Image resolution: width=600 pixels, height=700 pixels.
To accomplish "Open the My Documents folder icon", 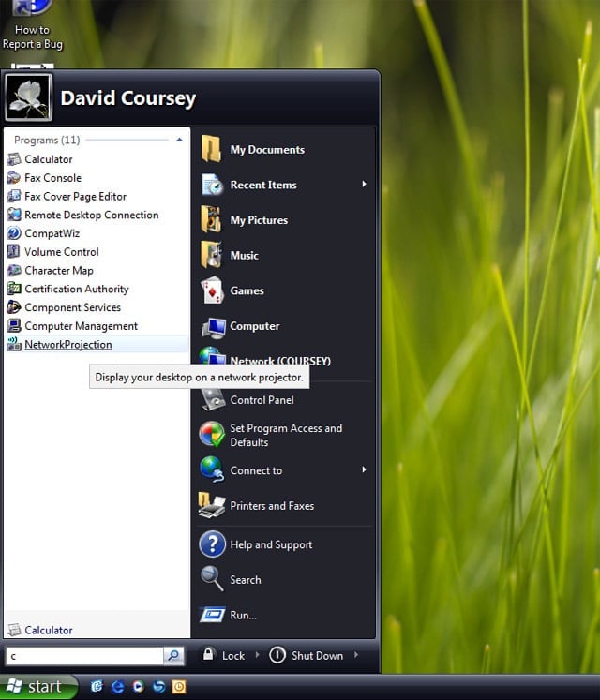I will pos(211,149).
